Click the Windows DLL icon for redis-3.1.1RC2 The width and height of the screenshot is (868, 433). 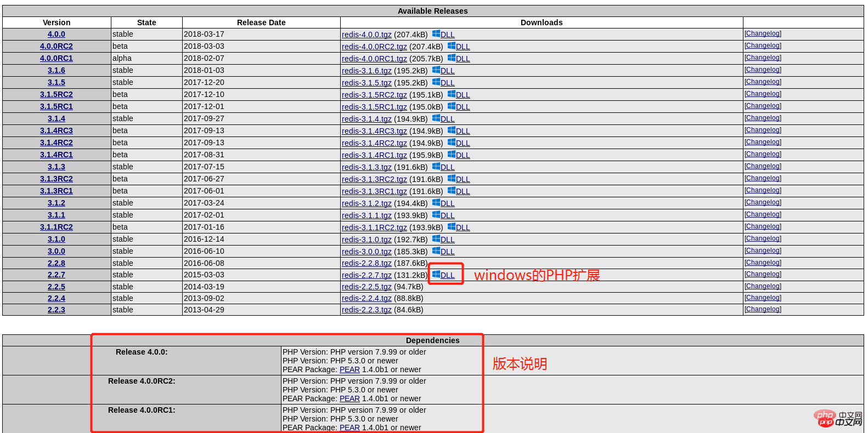coord(452,227)
